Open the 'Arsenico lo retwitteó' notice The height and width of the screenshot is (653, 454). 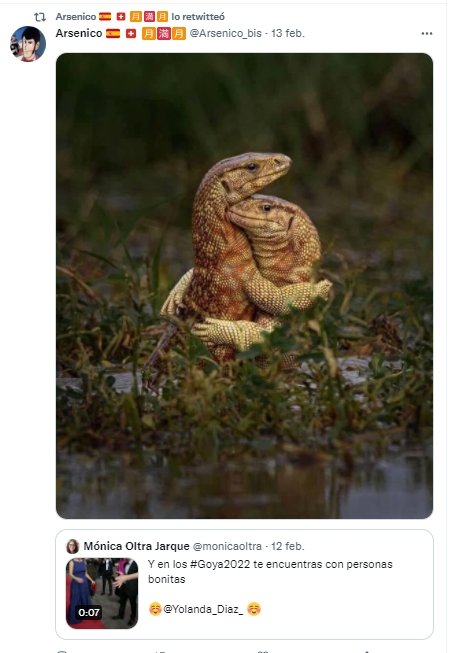click(x=140, y=17)
